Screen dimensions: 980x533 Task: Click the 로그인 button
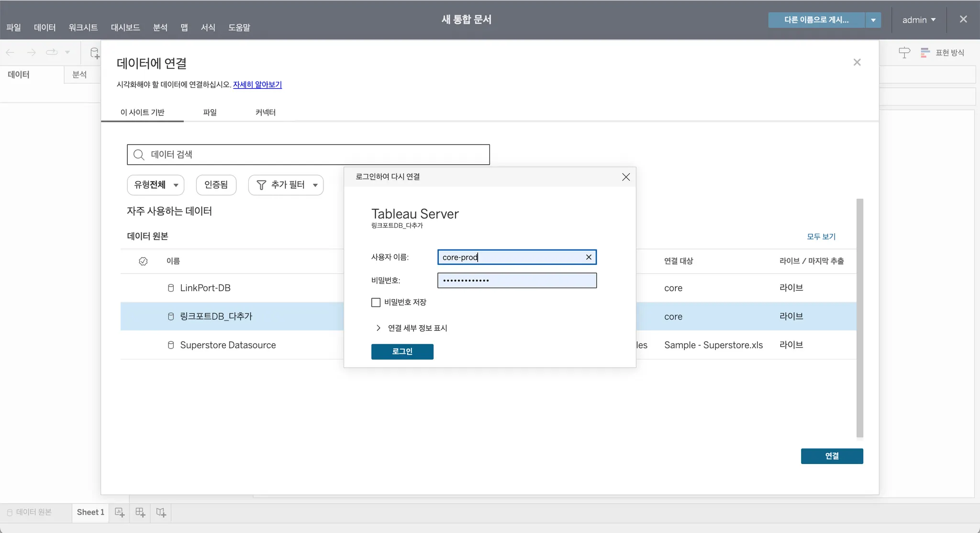click(402, 352)
